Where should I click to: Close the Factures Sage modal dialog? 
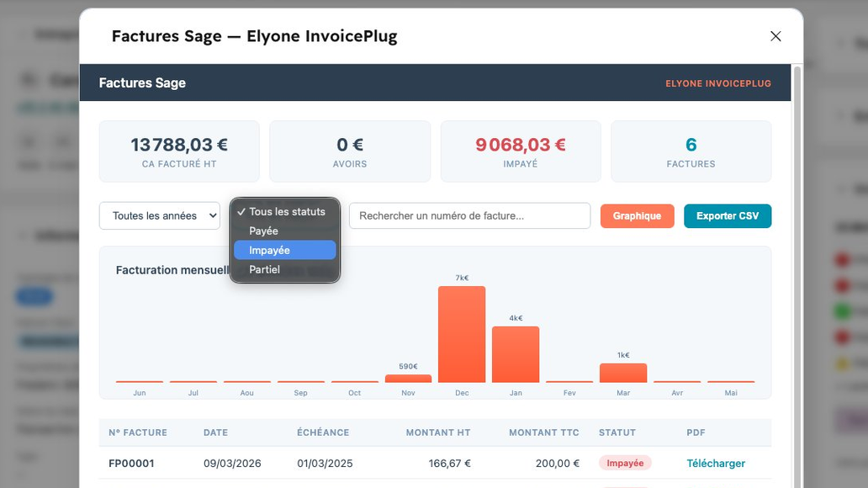coord(775,36)
